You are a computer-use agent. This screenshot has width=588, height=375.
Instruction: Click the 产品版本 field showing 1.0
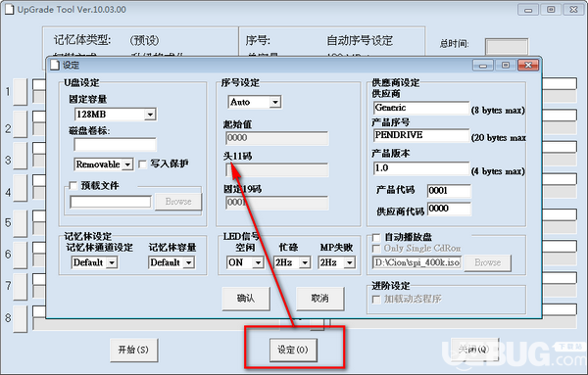(x=421, y=168)
